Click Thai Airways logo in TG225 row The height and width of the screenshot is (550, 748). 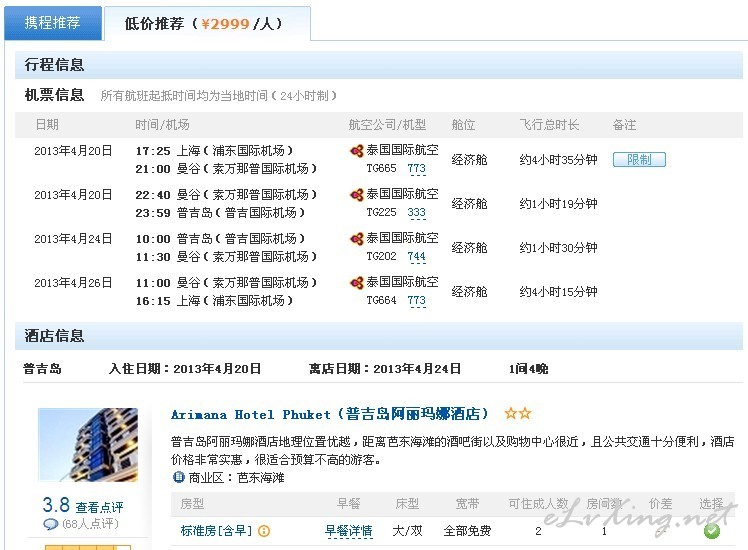pos(357,195)
